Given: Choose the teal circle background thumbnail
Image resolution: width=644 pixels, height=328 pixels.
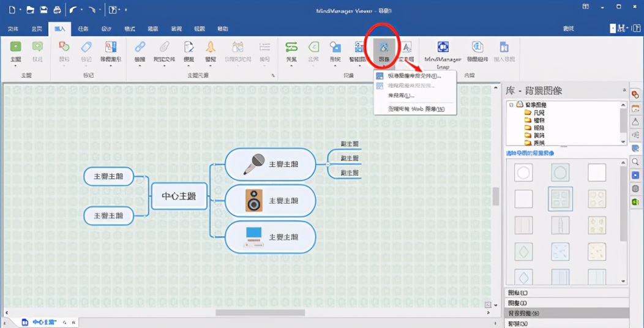Looking at the screenshot, I should point(560,173).
